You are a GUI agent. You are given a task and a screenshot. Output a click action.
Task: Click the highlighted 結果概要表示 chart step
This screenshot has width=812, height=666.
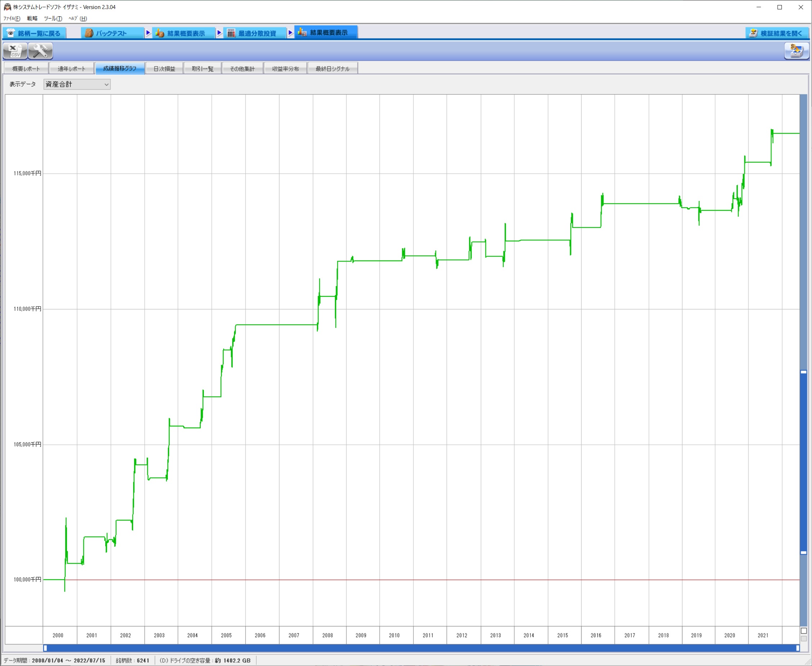point(326,33)
